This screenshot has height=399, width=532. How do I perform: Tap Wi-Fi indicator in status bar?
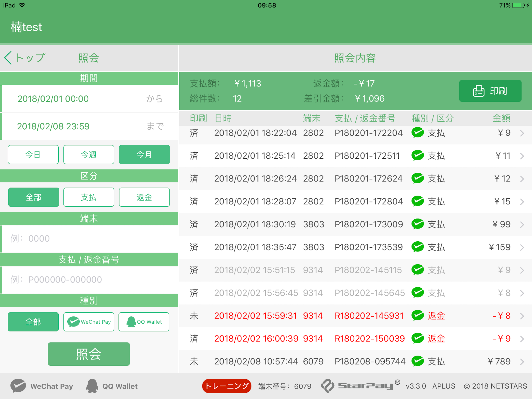coord(22,5)
